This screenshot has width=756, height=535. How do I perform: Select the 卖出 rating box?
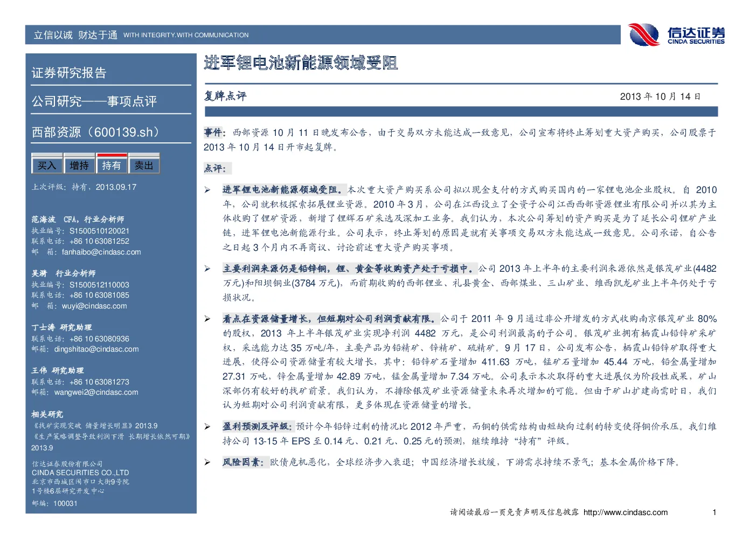point(144,165)
